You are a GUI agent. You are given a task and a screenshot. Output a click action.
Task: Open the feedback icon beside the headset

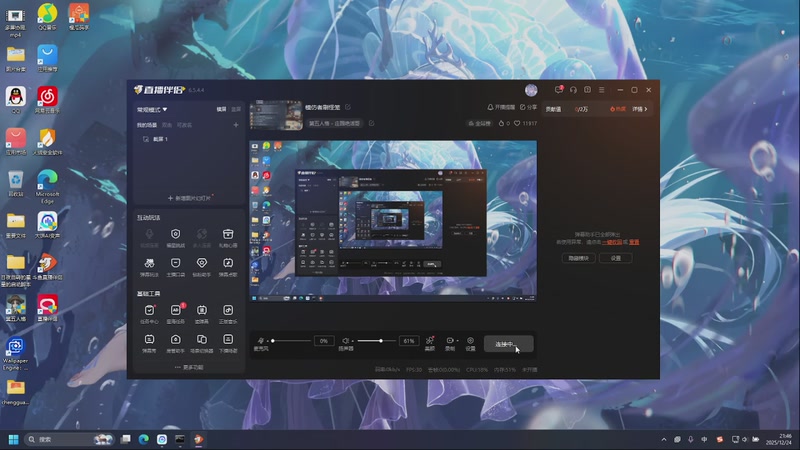click(x=587, y=90)
